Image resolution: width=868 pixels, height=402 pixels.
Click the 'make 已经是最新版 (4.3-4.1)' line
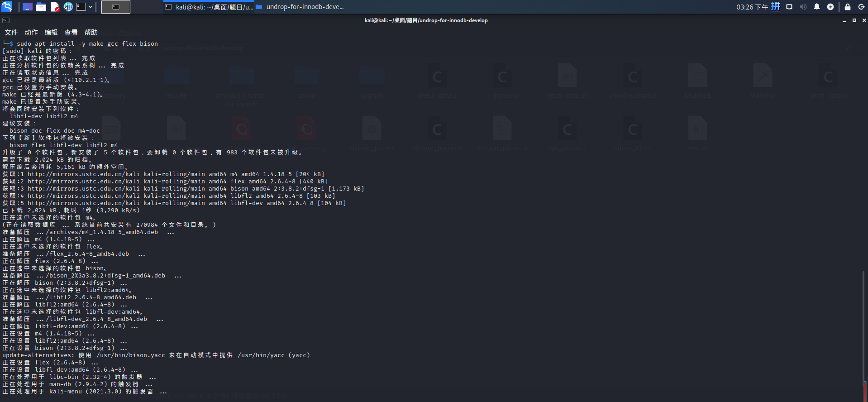[x=53, y=95]
